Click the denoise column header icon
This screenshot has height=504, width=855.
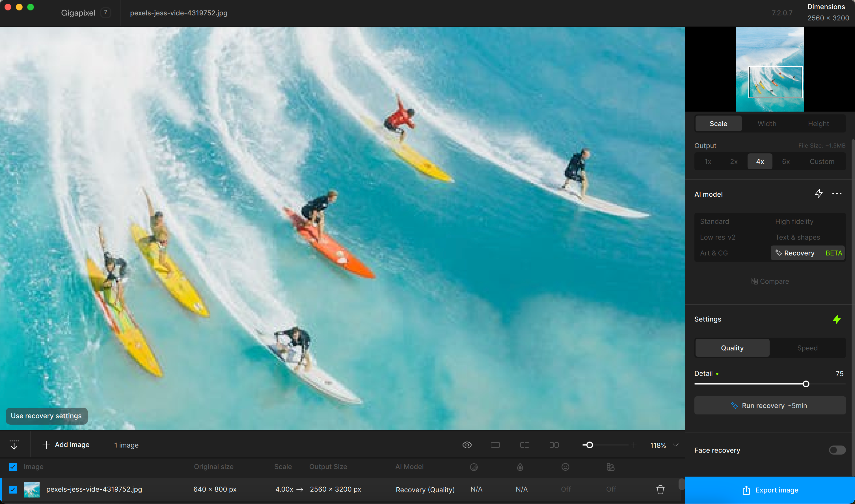click(474, 467)
